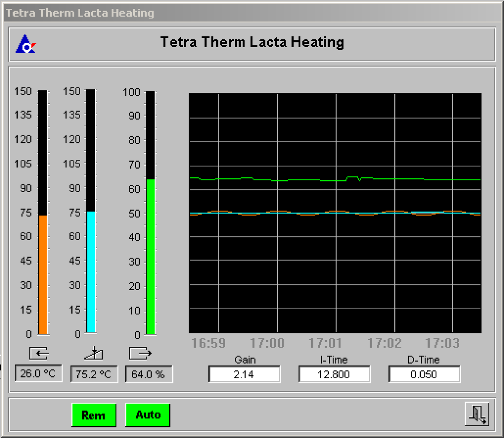
Task: Click the setpoint ramp icon
Action: click(93, 354)
